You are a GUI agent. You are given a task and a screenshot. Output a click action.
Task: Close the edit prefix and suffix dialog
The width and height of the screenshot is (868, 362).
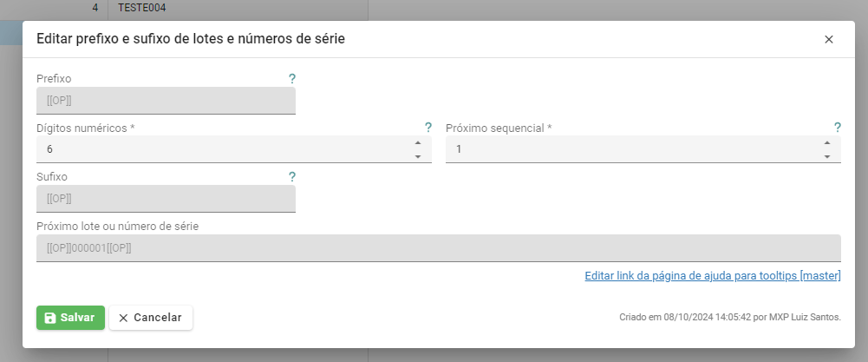tap(828, 39)
